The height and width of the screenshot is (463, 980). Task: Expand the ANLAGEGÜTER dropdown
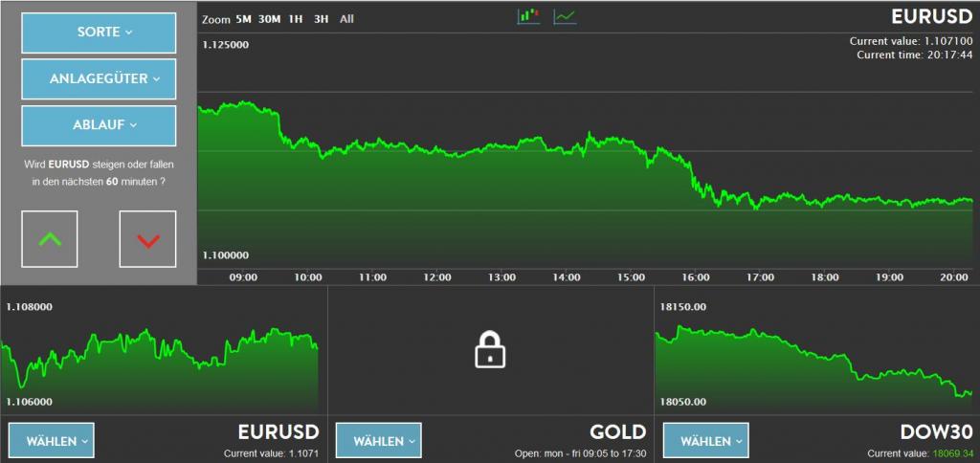99,78
